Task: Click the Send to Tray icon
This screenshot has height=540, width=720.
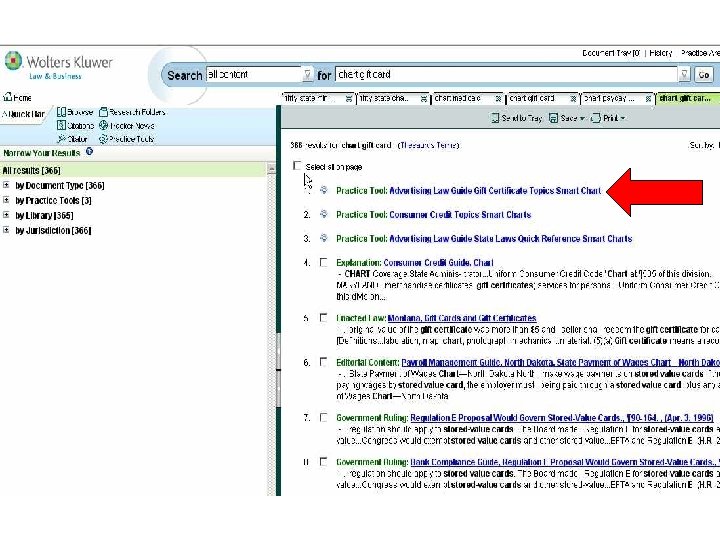Action: pyautogui.click(x=495, y=118)
